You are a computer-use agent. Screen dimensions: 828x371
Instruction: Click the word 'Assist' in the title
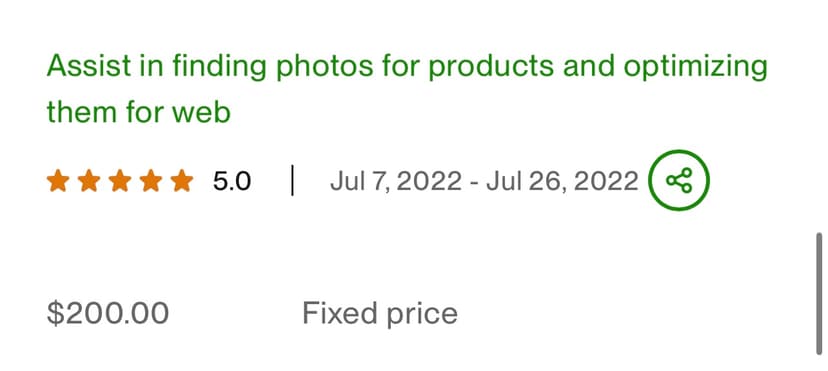coord(89,66)
